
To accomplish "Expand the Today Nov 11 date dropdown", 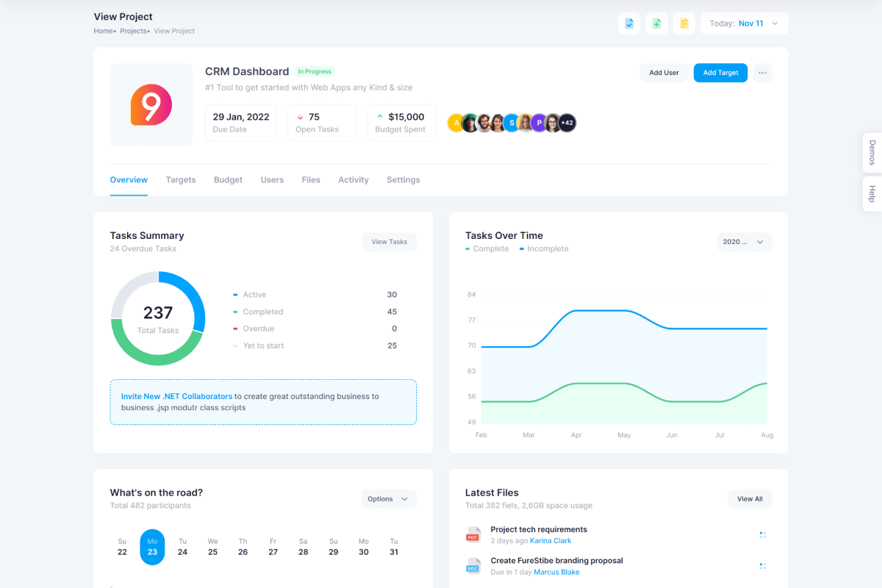I will [x=744, y=24].
